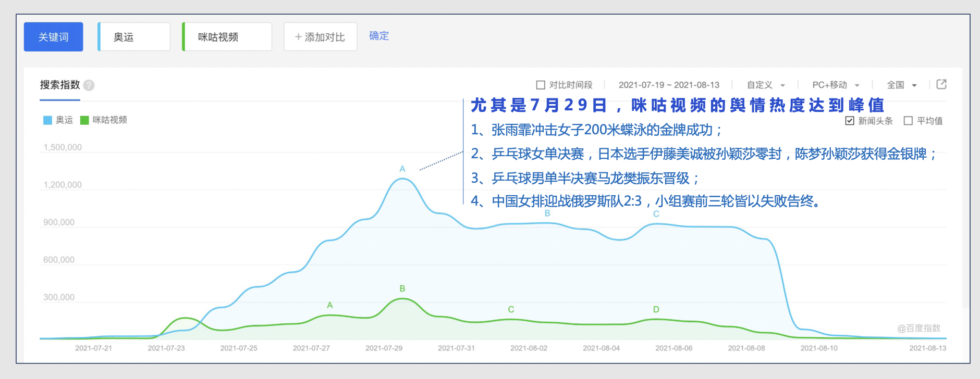Click blue news marker C on 奥运 curve
Viewport: 980px width, 379px height.
[656, 214]
